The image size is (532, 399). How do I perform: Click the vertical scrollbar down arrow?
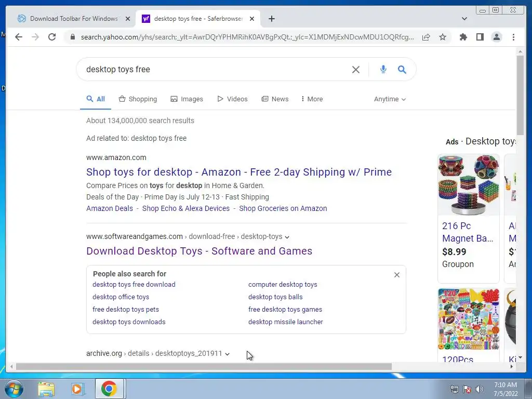tap(520, 357)
